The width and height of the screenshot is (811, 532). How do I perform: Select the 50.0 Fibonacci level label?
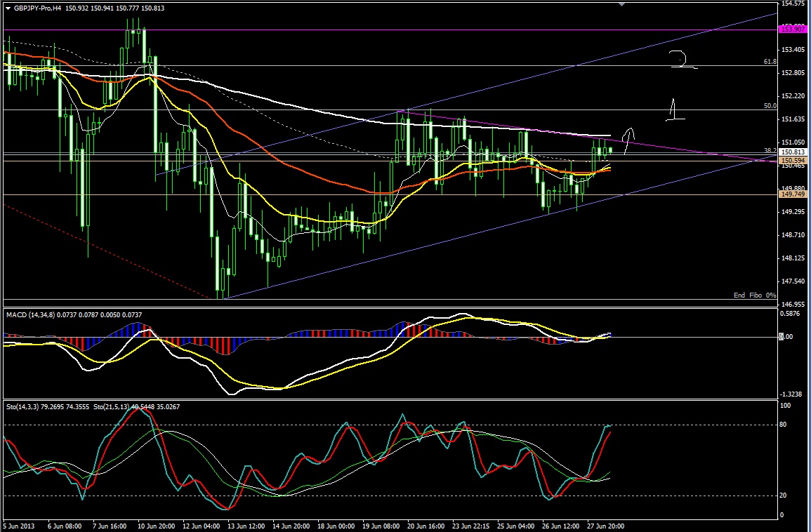(770, 106)
